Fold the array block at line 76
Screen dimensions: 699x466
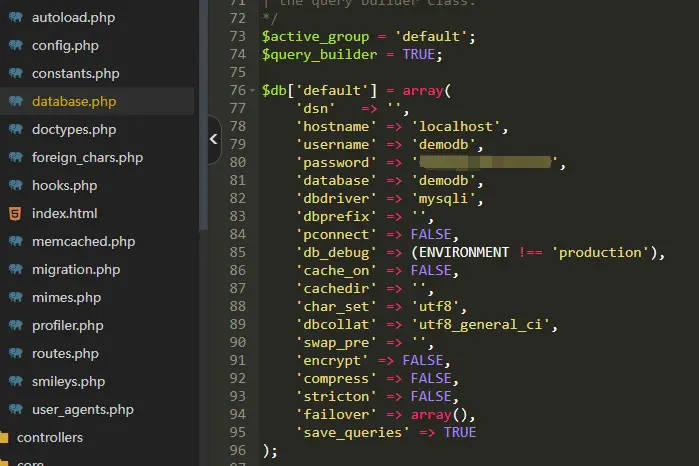pyautogui.click(x=252, y=91)
